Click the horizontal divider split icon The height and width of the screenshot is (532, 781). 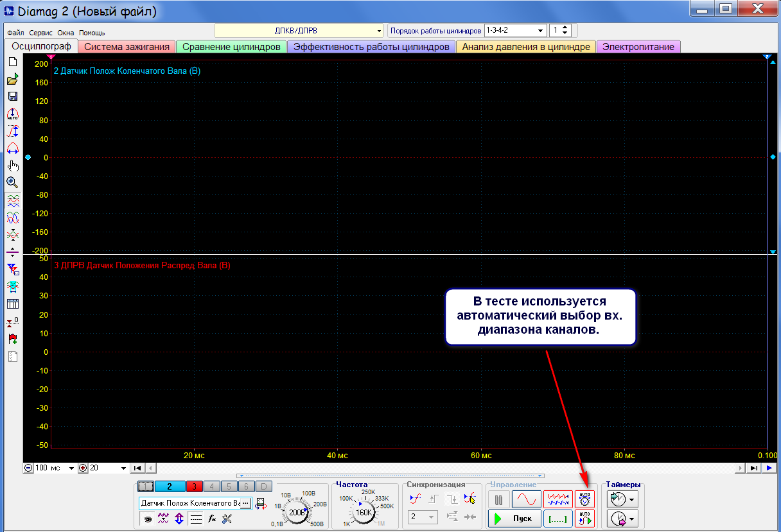[x=12, y=252]
